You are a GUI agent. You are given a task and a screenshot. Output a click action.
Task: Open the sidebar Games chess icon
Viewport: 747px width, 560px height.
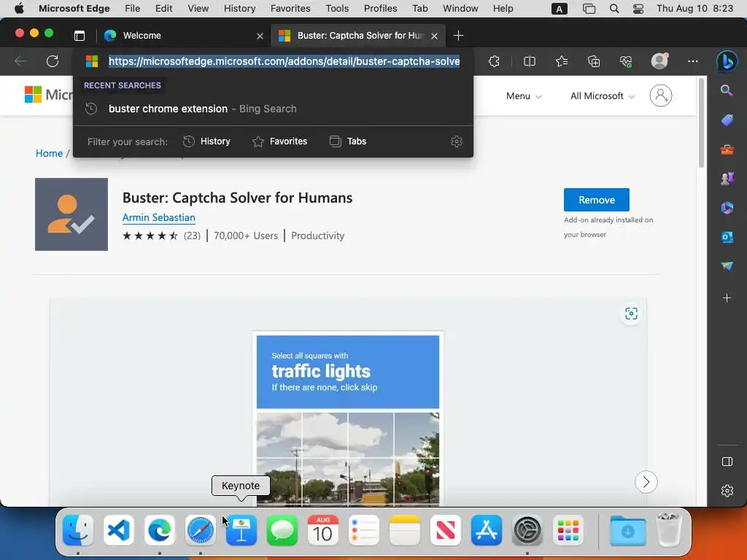[x=727, y=179]
